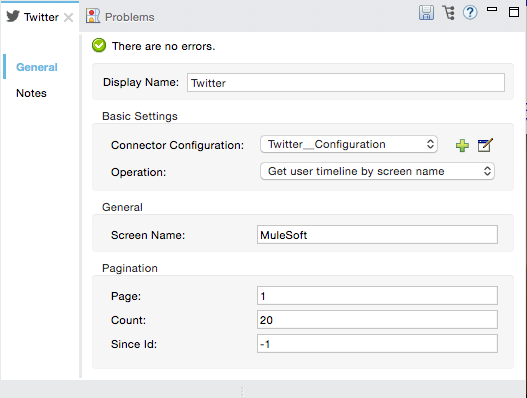Click into the Display Name field

pos(346,83)
